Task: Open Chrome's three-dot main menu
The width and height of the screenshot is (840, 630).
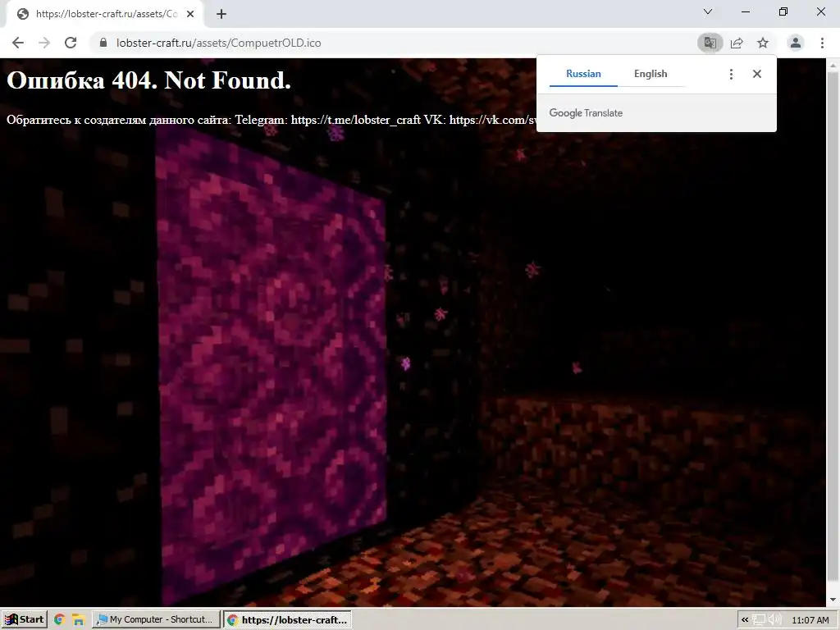Action: 822,43
